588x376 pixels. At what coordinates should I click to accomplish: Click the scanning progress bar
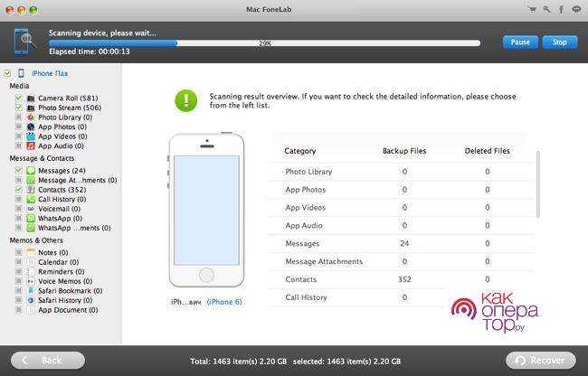[x=264, y=43]
